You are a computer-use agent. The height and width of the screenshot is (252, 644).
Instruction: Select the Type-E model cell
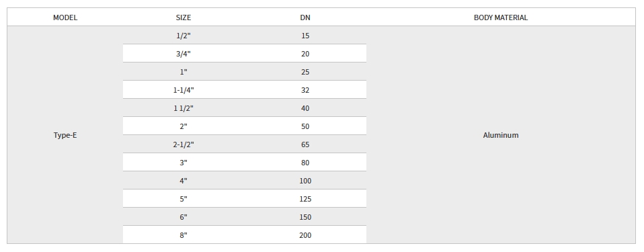pyautogui.click(x=65, y=135)
